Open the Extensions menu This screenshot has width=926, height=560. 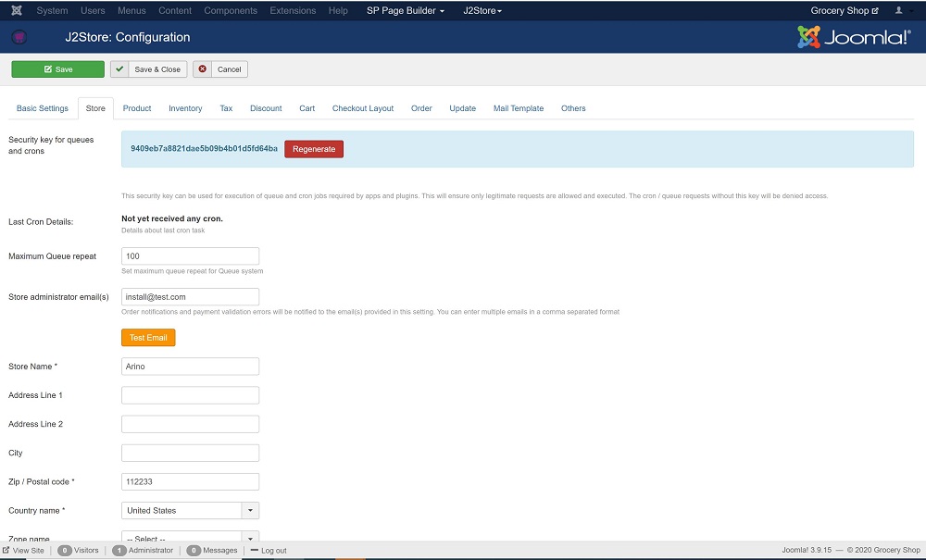pyautogui.click(x=292, y=11)
